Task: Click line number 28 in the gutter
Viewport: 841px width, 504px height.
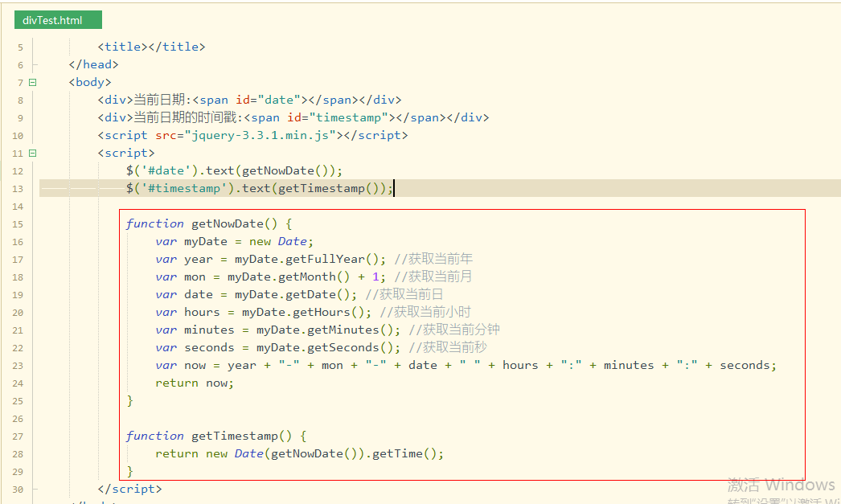Action: pyautogui.click(x=18, y=454)
